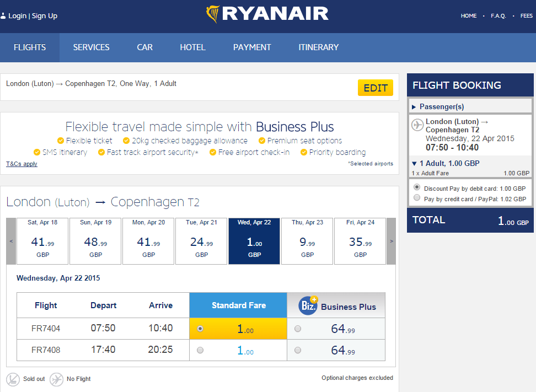The width and height of the screenshot is (536, 392).
Task: Select Sat, Apr 18 date at 41.99 GBP
Action: coord(42,241)
